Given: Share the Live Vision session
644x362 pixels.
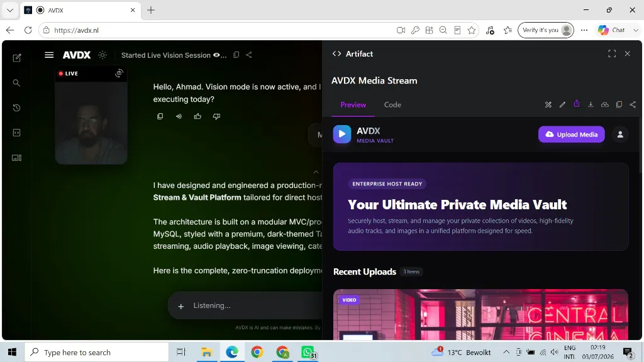Looking at the screenshot, I should (249, 55).
